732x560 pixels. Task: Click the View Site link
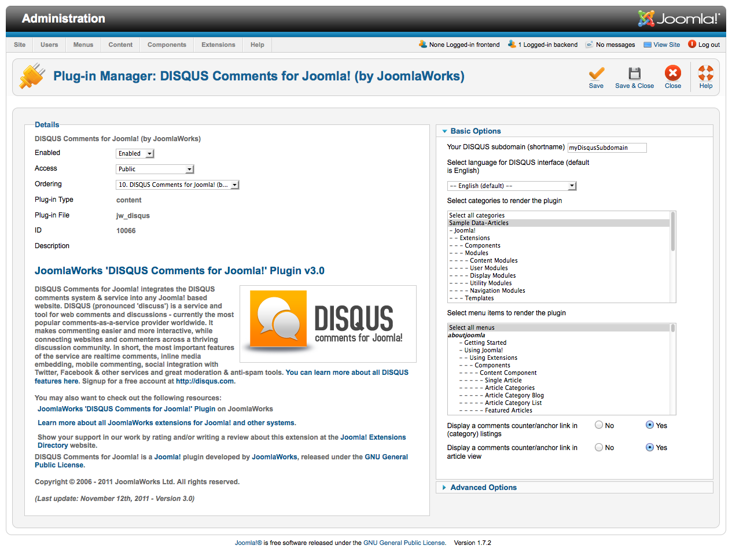pos(667,45)
